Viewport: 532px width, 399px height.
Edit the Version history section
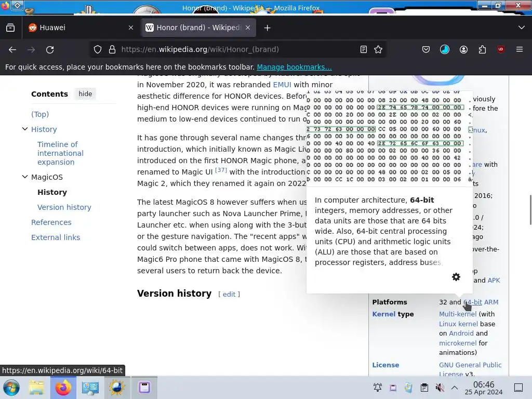(229, 294)
